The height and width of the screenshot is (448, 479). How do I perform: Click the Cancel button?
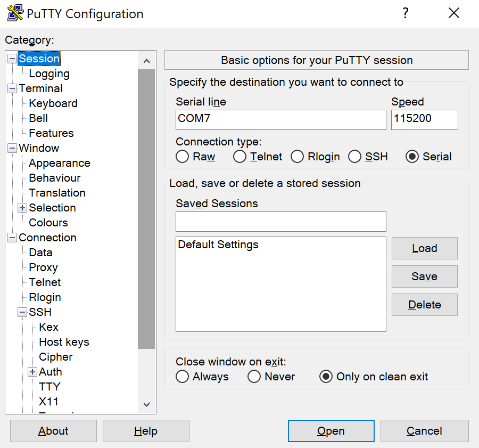click(x=424, y=431)
